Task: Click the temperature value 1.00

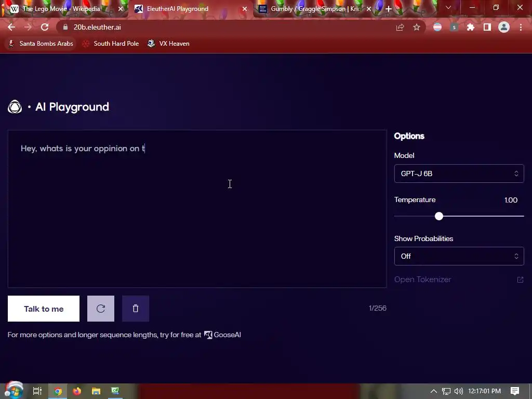Action: [x=511, y=200]
